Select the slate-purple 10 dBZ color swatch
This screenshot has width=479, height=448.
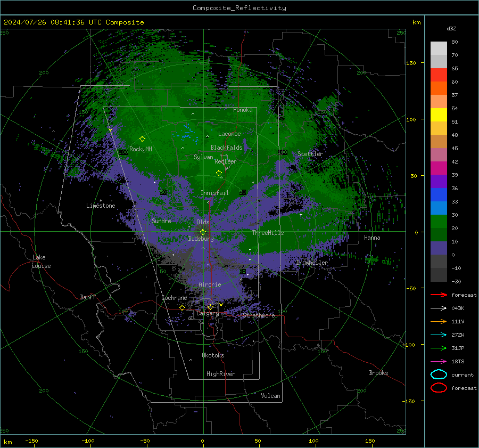tap(439, 248)
